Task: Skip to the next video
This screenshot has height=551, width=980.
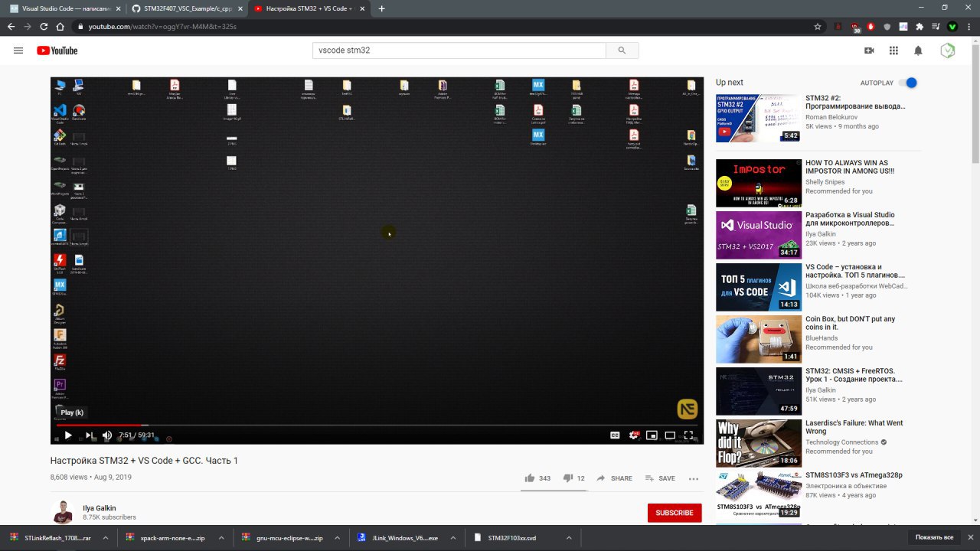Action: [88, 435]
